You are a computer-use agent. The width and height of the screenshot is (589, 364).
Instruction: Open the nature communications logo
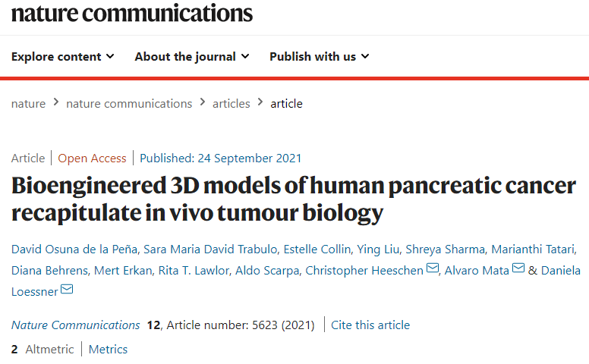tap(132, 13)
